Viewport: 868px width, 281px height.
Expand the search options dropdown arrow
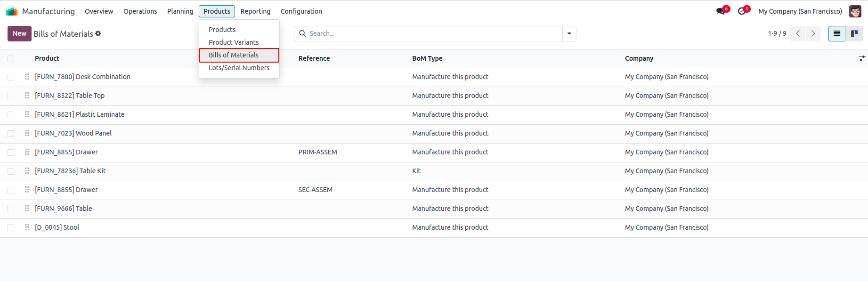[569, 33]
